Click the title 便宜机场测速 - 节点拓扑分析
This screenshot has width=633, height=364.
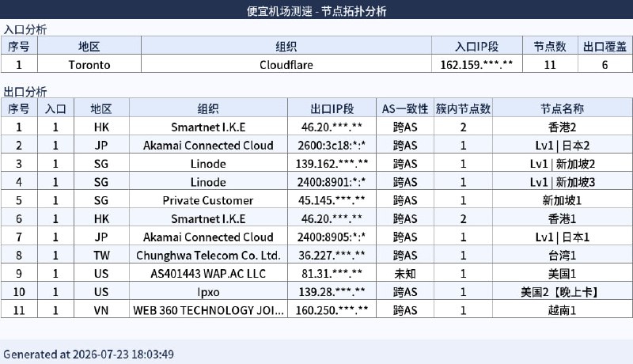tap(316, 11)
